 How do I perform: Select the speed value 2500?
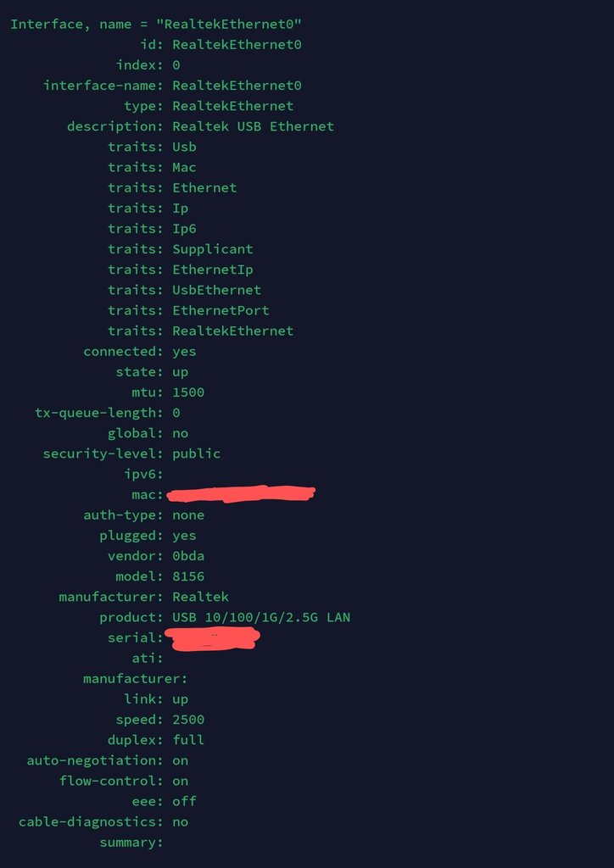click(187, 720)
